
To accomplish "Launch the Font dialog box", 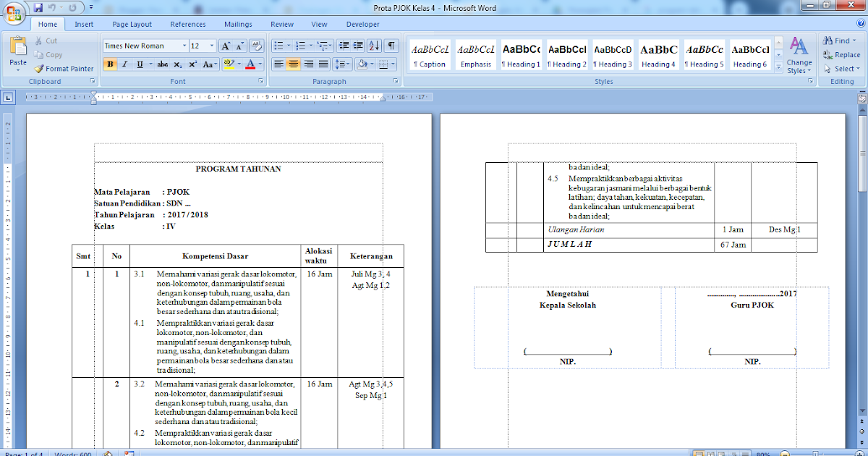I will [x=260, y=82].
